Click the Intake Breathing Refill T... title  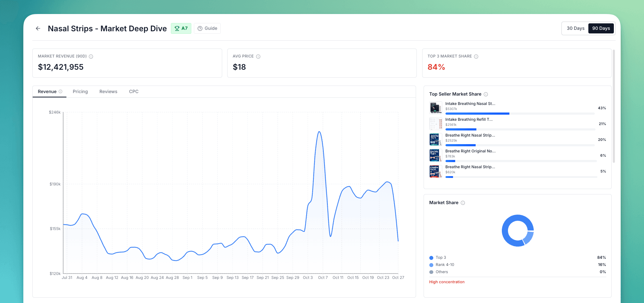[469, 119]
